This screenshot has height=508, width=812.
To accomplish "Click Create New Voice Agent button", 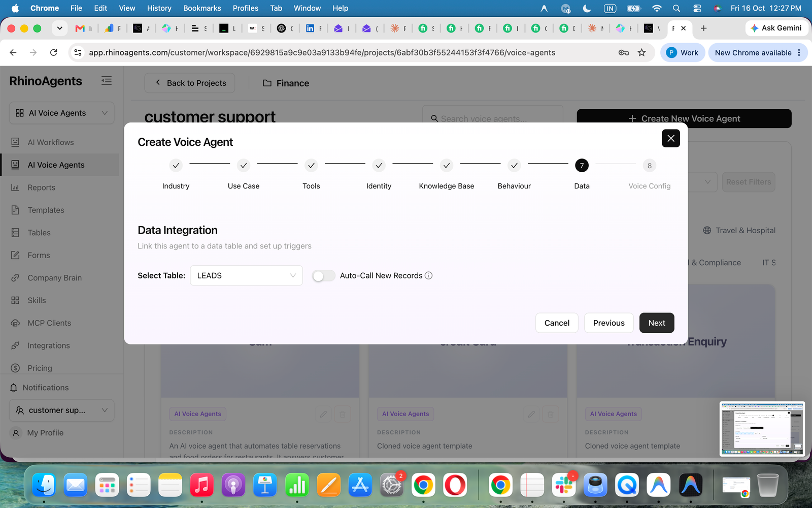I will (684, 118).
